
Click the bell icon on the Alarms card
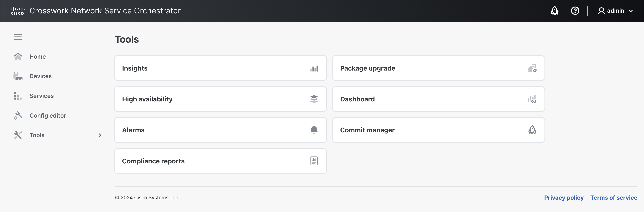(x=314, y=130)
